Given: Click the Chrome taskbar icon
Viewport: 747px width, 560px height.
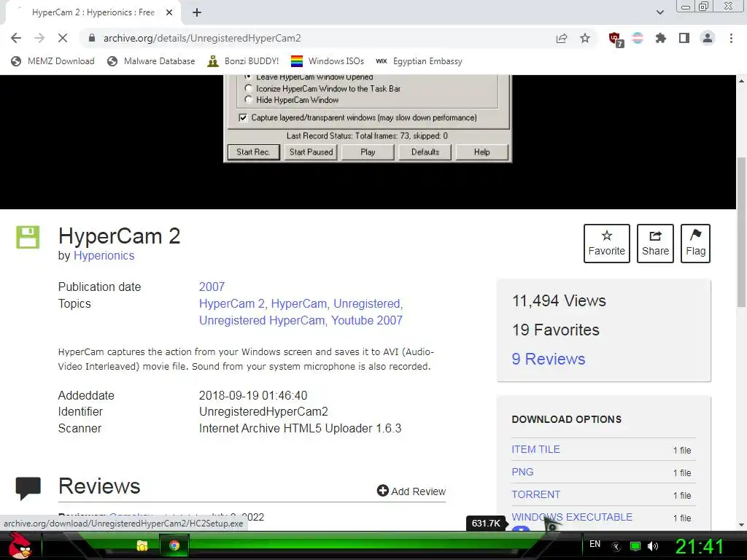Looking at the screenshot, I should coord(174,545).
